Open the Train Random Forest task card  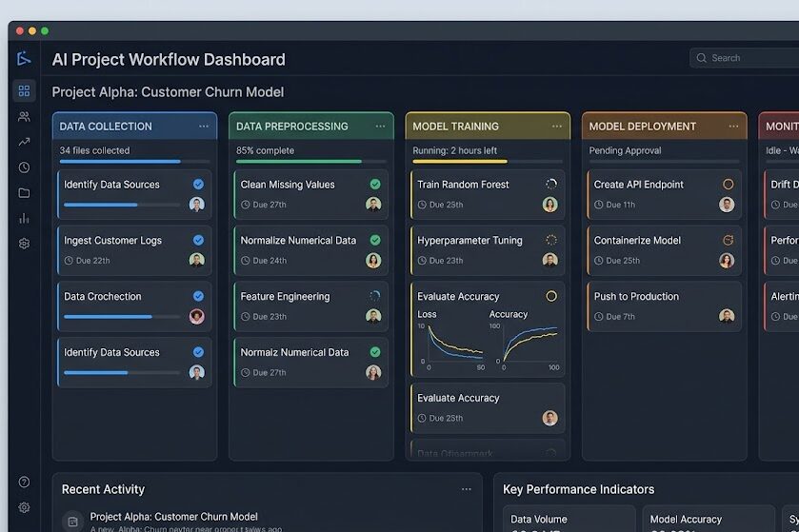pyautogui.click(x=488, y=194)
